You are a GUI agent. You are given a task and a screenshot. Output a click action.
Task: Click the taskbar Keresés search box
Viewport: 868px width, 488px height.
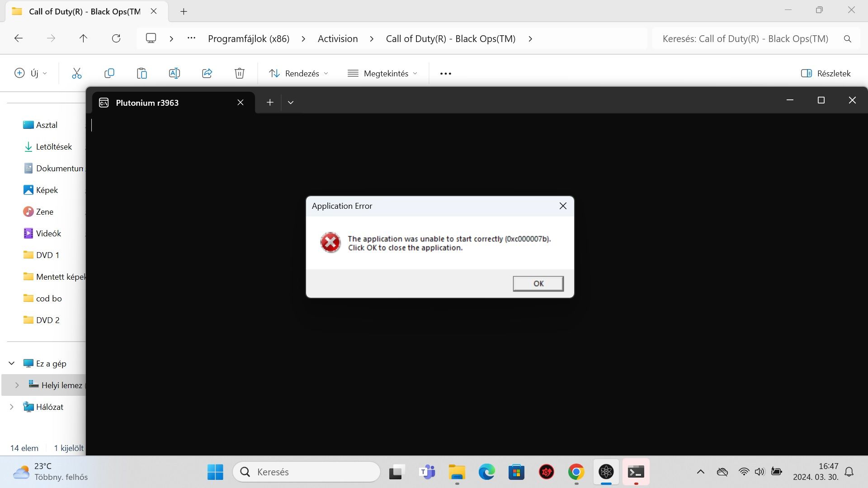(x=307, y=472)
